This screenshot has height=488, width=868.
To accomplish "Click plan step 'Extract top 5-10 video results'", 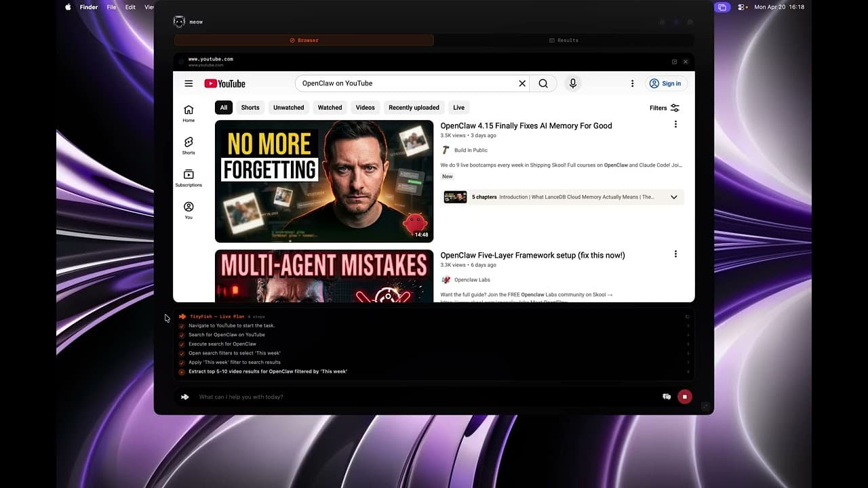I will point(268,371).
